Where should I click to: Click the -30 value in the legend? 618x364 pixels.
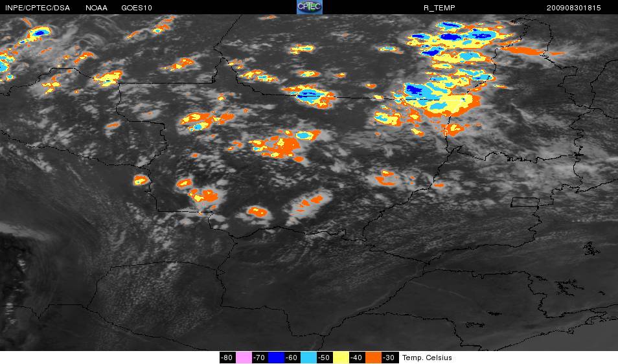coord(389,358)
